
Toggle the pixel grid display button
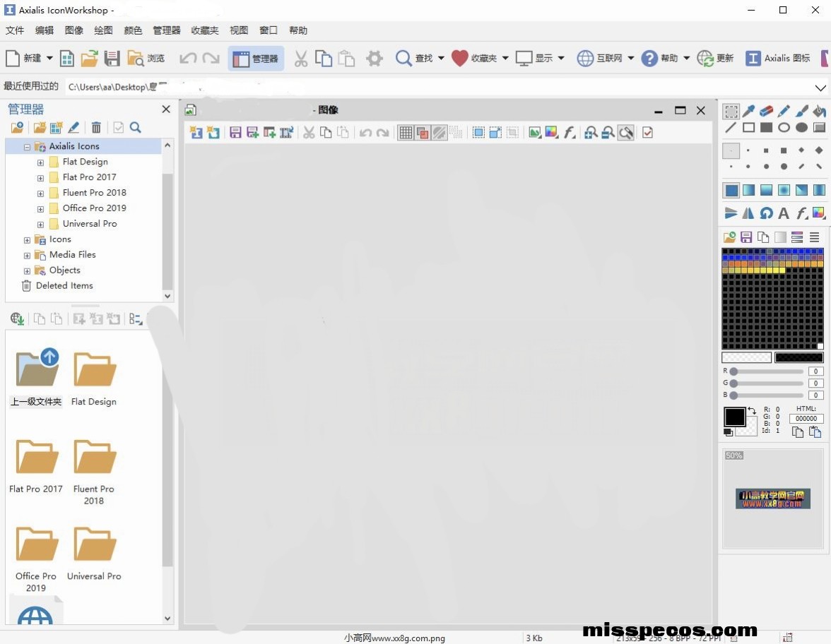406,132
